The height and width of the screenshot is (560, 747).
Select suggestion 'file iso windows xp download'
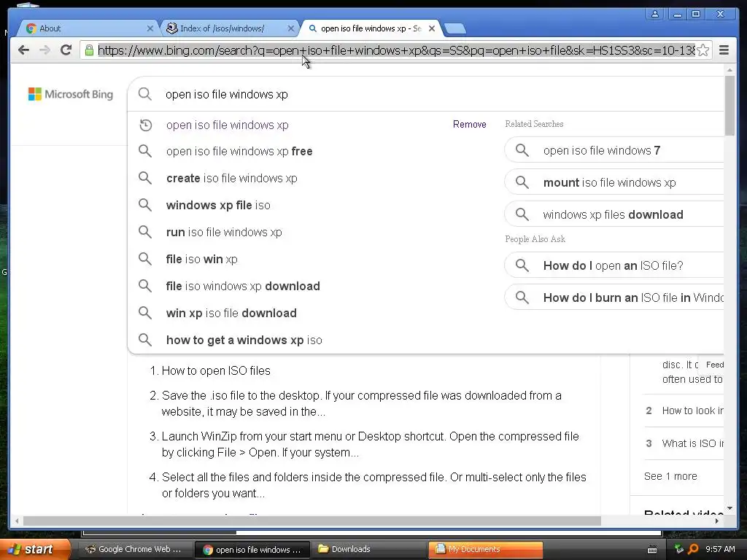click(x=243, y=286)
